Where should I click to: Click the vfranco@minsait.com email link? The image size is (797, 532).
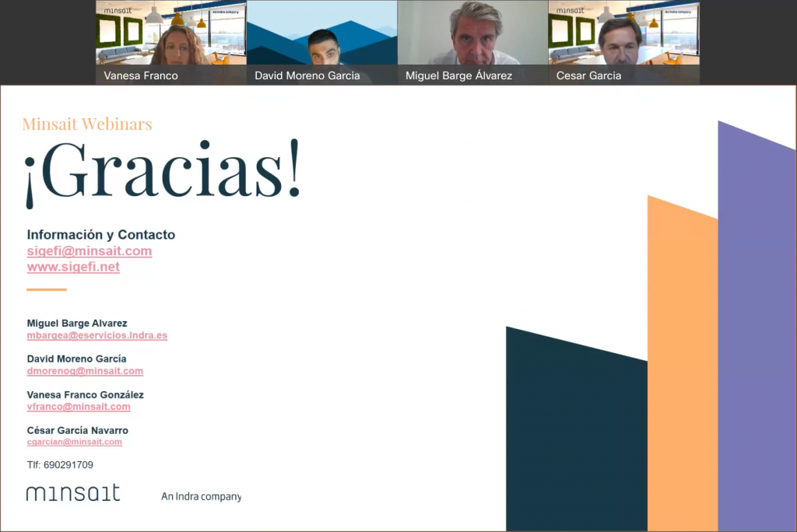(79, 407)
